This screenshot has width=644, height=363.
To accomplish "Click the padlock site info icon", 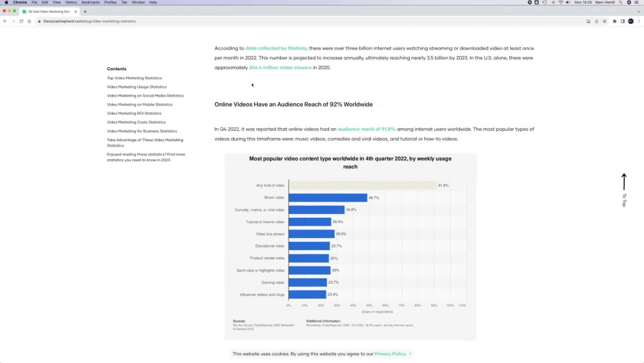I will click(39, 21).
